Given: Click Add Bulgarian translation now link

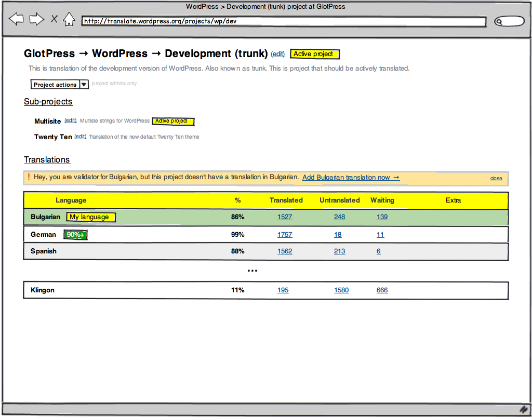Looking at the screenshot, I should (x=351, y=178).
